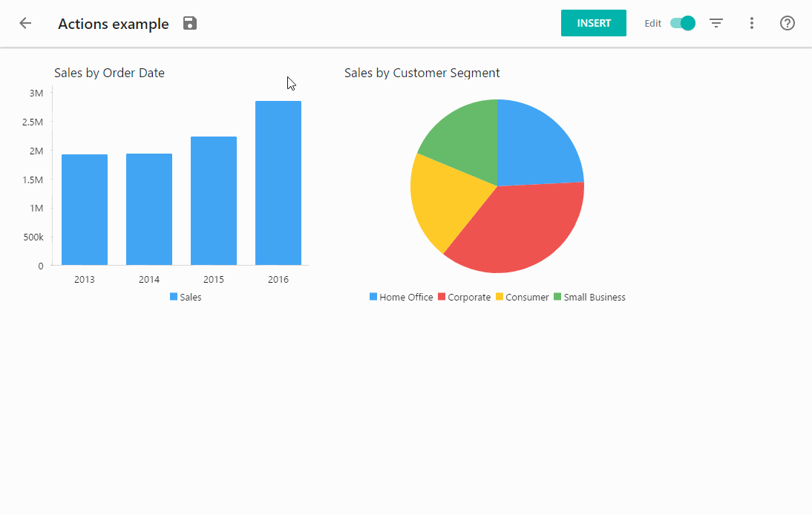Click the Home Office legend marker
Viewport: 812px width, 515px height.
pos(373,297)
